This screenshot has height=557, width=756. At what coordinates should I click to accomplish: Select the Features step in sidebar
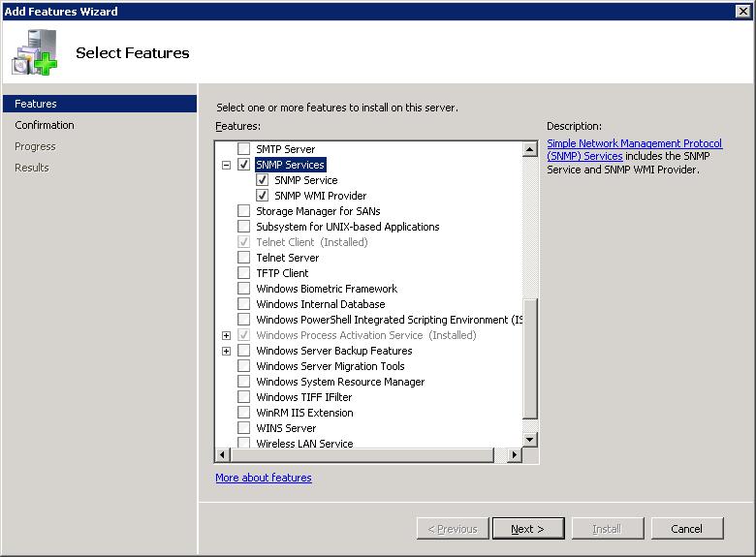tap(100, 104)
